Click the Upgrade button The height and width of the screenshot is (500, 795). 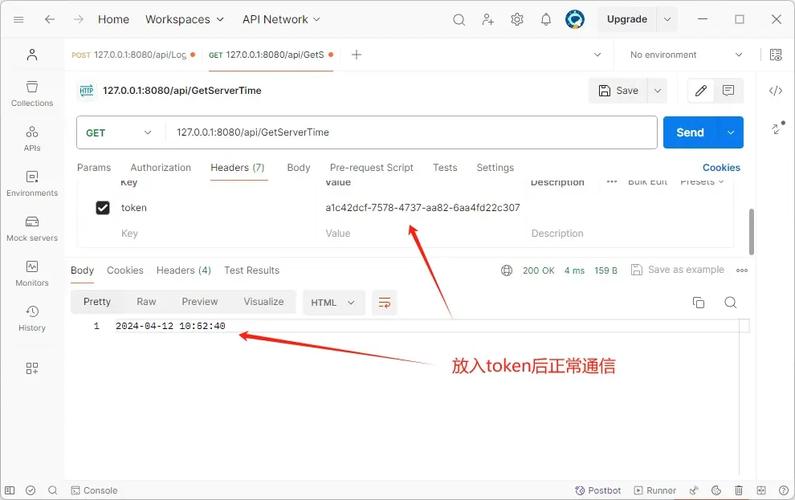click(627, 19)
